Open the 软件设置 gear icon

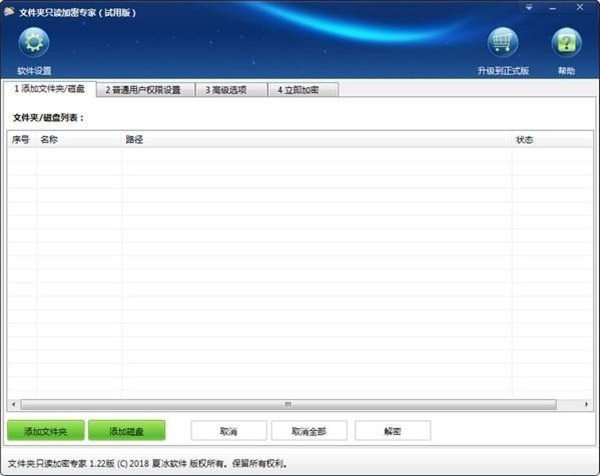pos(34,42)
